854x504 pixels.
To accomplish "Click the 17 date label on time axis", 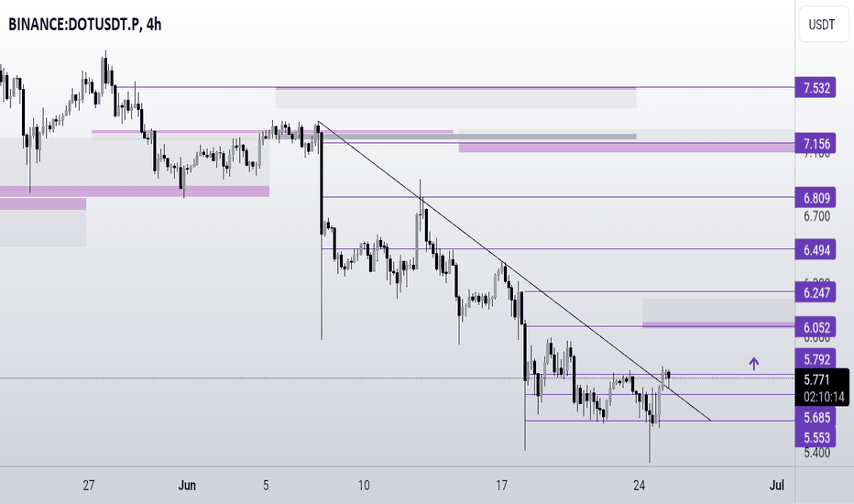I will (501, 485).
